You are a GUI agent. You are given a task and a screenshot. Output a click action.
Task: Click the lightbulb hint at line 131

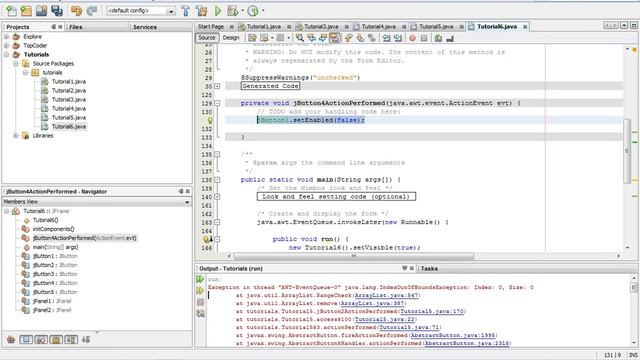(x=210, y=120)
